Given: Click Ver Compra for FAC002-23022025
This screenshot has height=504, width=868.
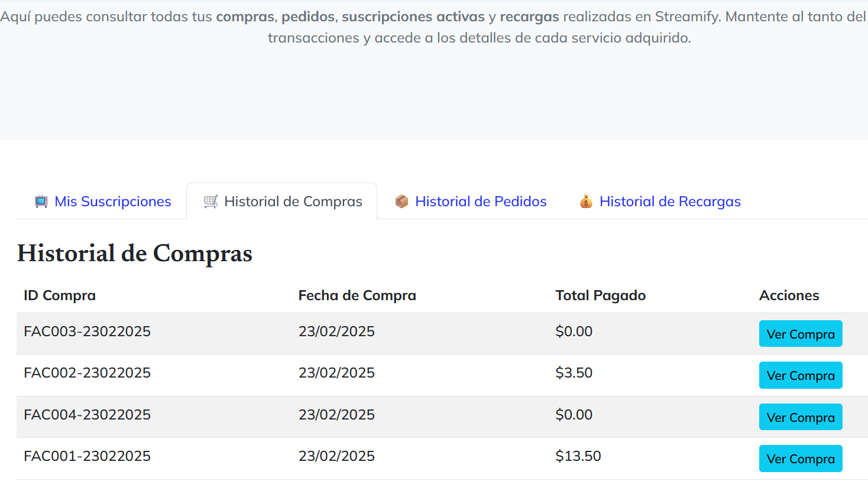Looking at the screenshot, I should [801, 375].
